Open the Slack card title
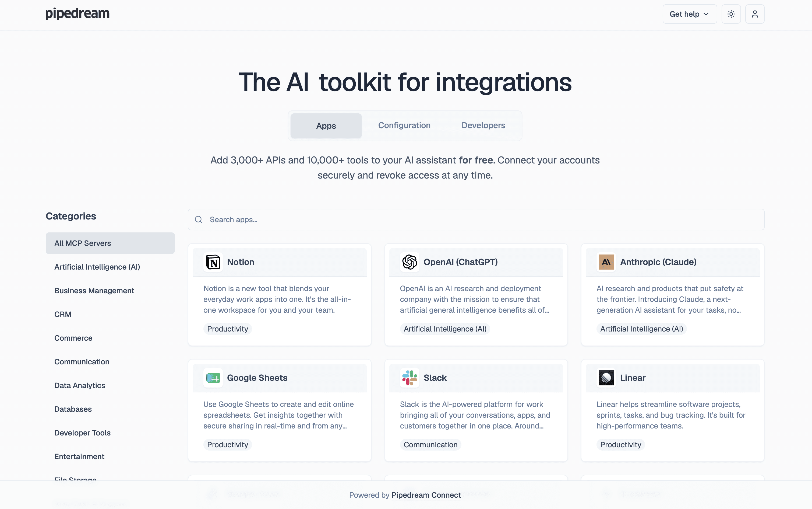Image resolution: width=812 pixels, height=509 pixels. coord(435,378)
